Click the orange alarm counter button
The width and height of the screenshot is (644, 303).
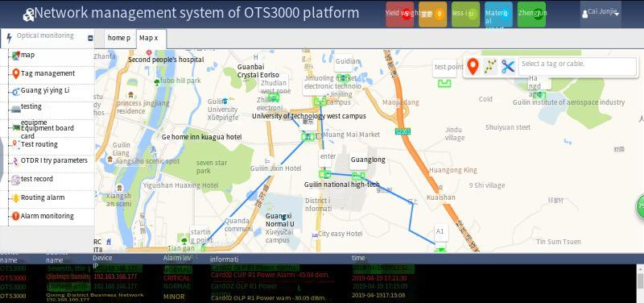pos(433,15)
